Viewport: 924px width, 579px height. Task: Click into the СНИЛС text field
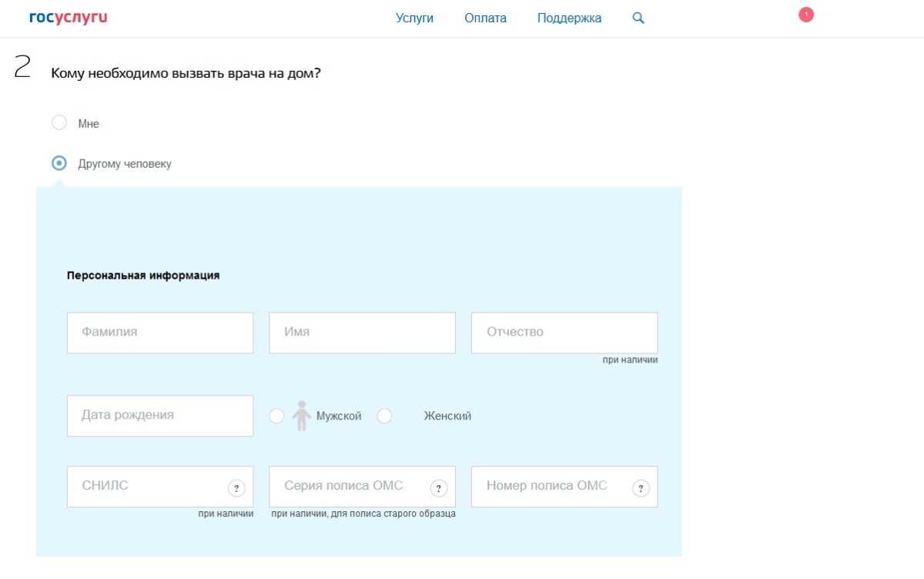pyautogui.click(x=146, y=487)
